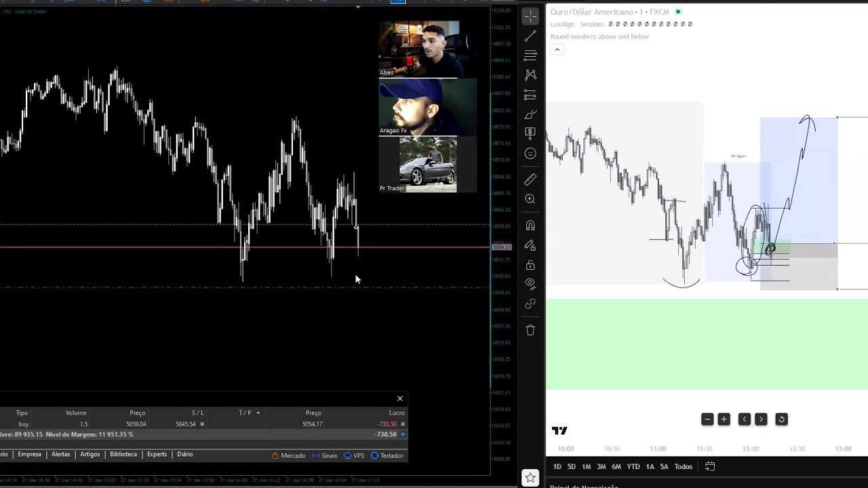Viewport: 868px width, 488px height.
Task: Select the XABCD pattern tool
Action: pos(530,75)
